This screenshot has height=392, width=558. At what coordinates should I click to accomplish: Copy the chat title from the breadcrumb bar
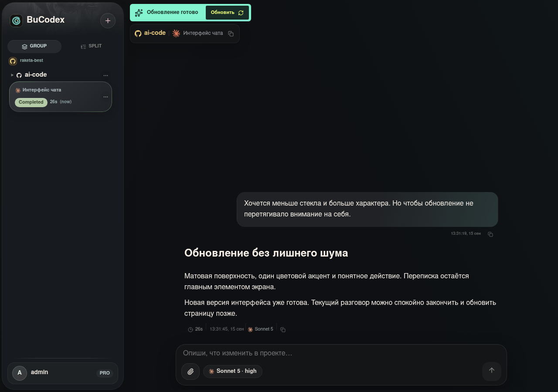pos(231,34)
